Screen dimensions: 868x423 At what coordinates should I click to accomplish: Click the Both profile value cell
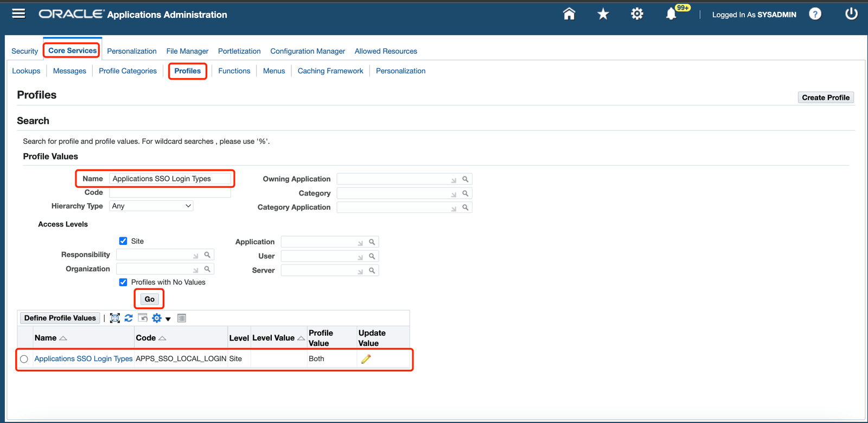(x=316, y=359)
